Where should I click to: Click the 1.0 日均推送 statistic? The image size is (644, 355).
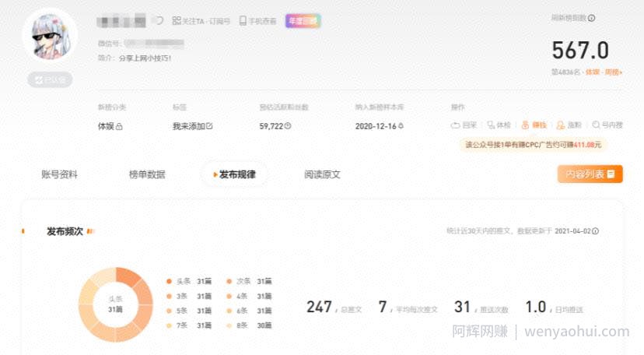coord(554,308)
